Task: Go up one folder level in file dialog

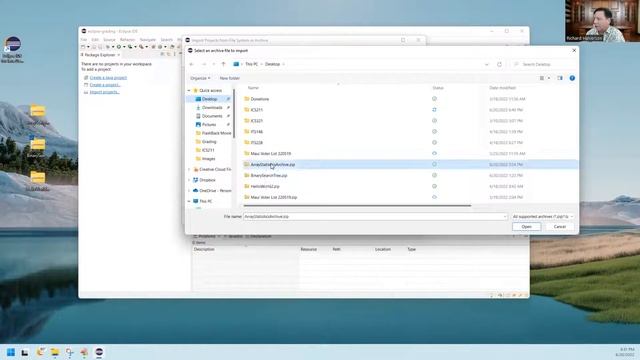Action: [x=223, y=64]
